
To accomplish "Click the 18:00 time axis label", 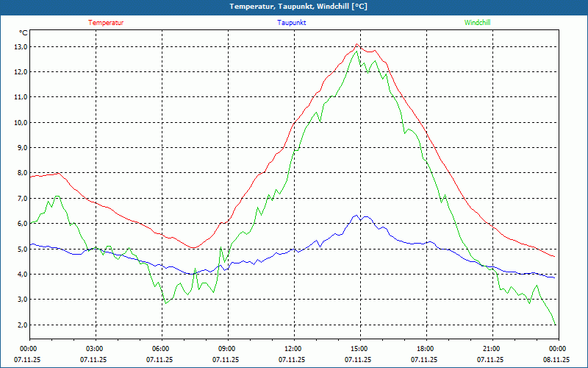I will (426, 349).
